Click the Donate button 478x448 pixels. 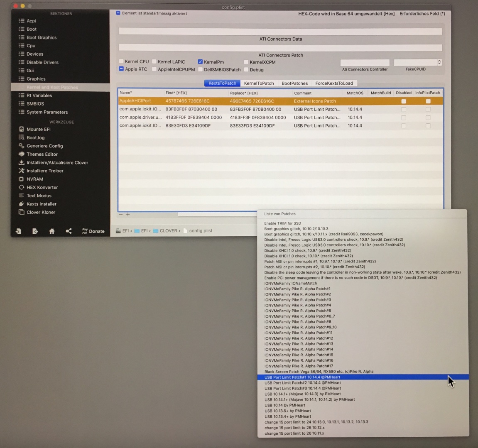(93, 231)
